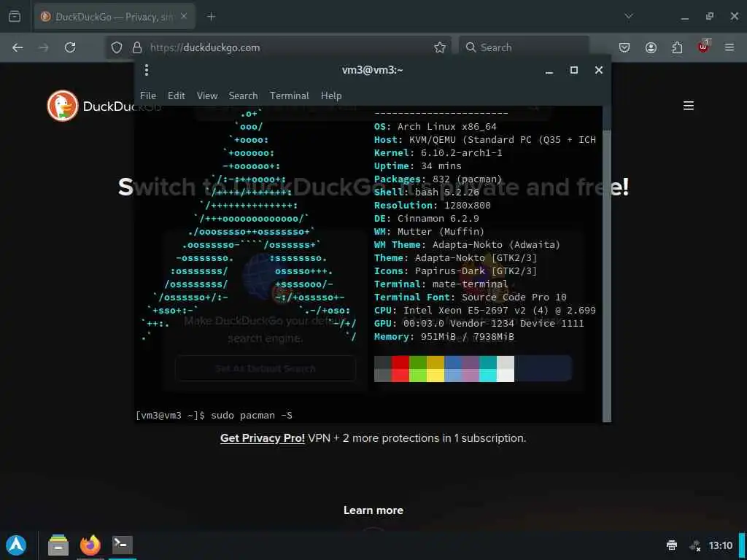747x560 pixels.
Task: Open the terminal File menu
Action: click(148, 96)
